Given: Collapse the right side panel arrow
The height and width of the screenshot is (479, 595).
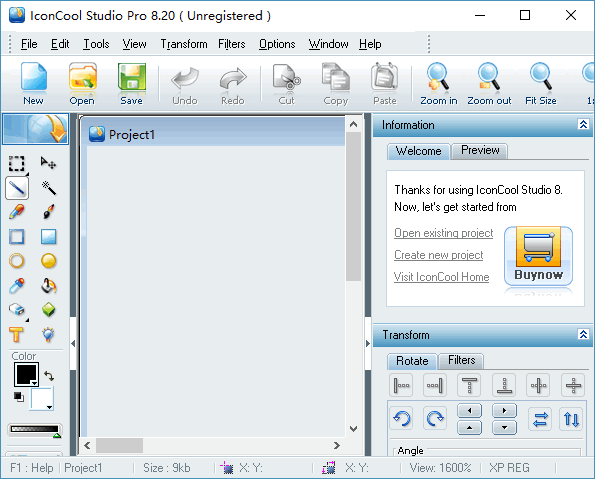Looking at the screenshot, I should 367,343.
